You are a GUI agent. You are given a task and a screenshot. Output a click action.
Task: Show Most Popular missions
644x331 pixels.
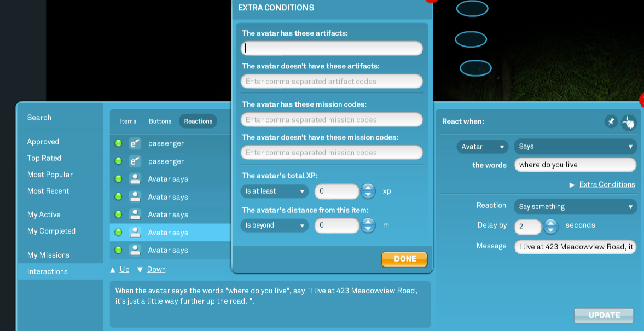coord(50,175)
